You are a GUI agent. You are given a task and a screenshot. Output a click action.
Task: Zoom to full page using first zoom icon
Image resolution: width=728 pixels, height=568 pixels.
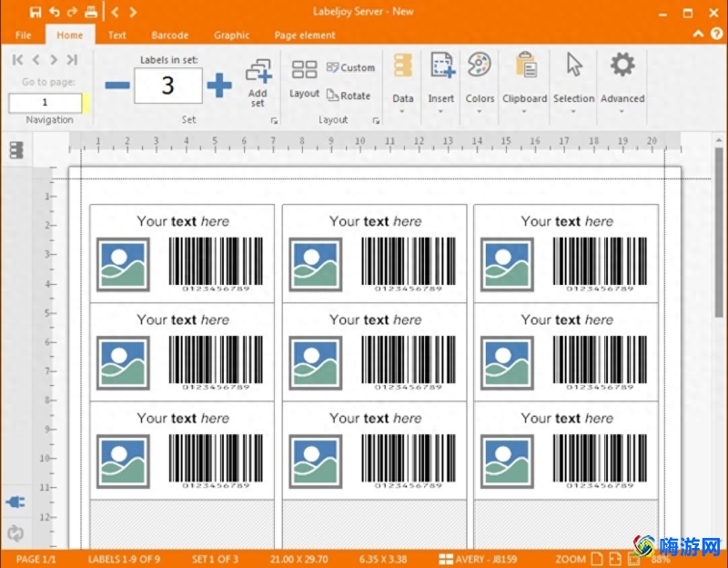597,559
